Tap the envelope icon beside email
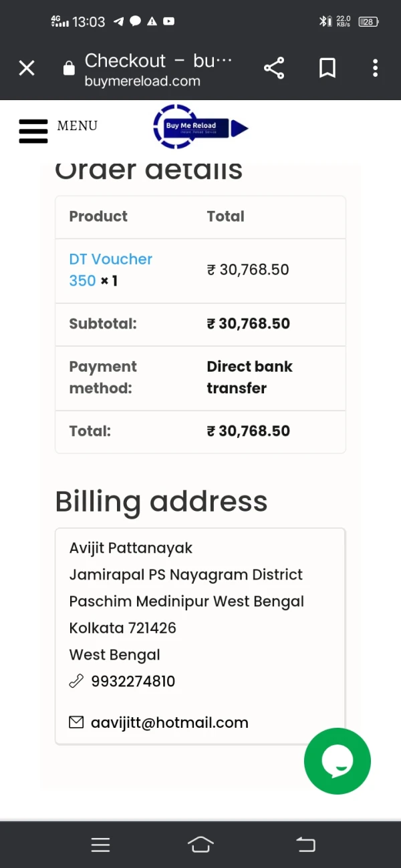401x868 pixels. click(76, 722)
